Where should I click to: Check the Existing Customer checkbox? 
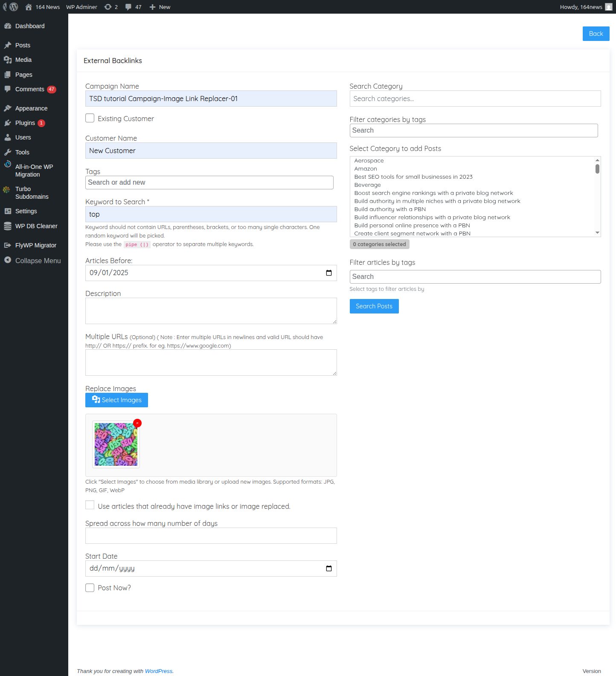click(90, 118)
